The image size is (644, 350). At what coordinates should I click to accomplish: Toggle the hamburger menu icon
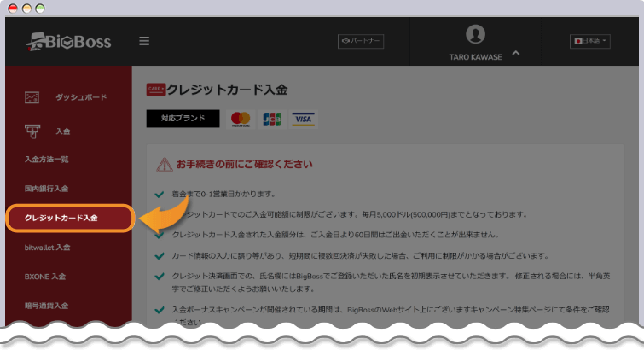click(x=144, y=41)
